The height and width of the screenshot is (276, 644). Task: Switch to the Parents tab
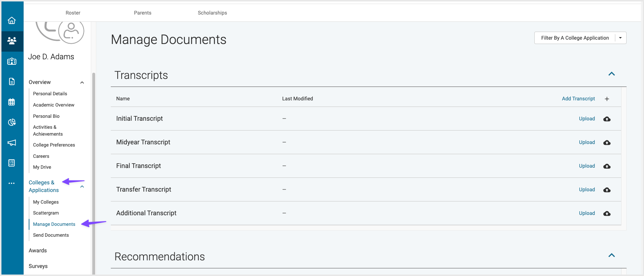point(143,13)
